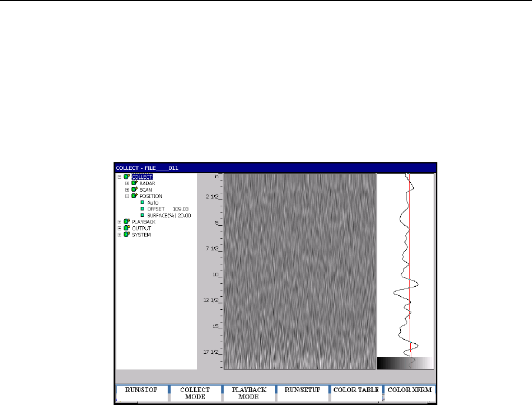Select the SCAN tree label

pos(146,190)
